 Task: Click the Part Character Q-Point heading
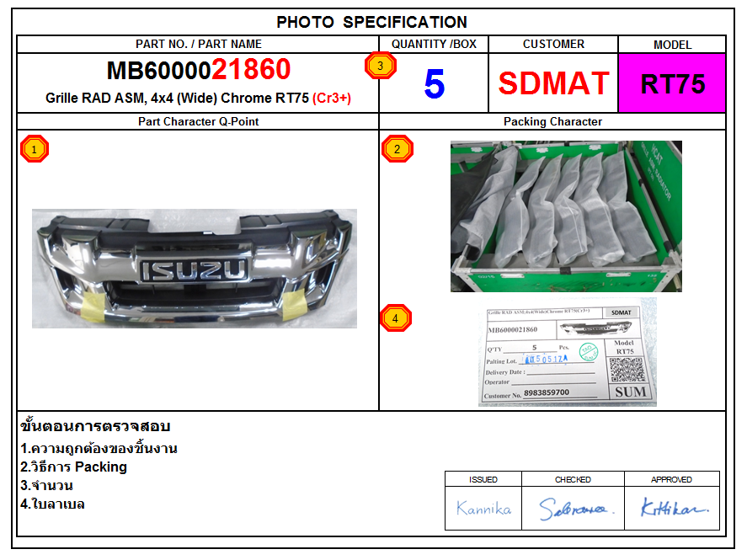pyautogui.click(x=198, y=121)
